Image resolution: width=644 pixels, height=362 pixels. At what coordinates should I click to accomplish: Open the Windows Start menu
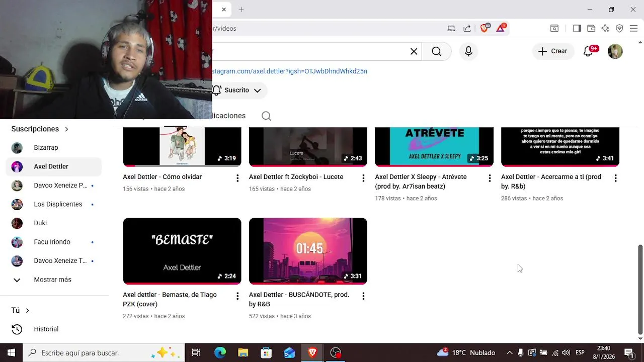tap(11, 353)
